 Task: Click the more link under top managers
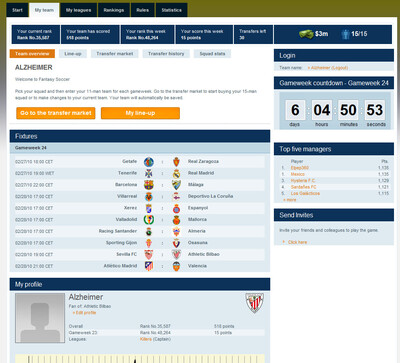[x=290, y=200]
